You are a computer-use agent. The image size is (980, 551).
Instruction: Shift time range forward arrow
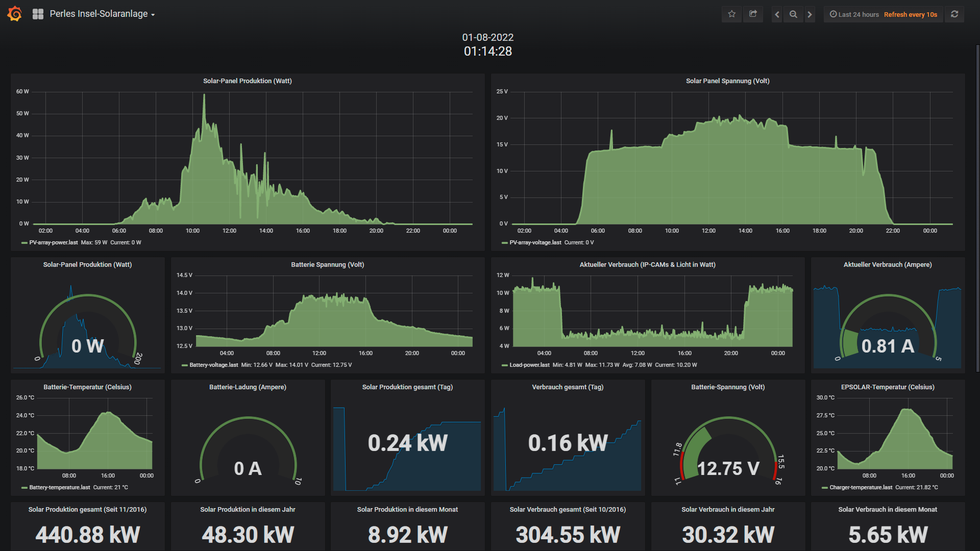click(810, 14)
